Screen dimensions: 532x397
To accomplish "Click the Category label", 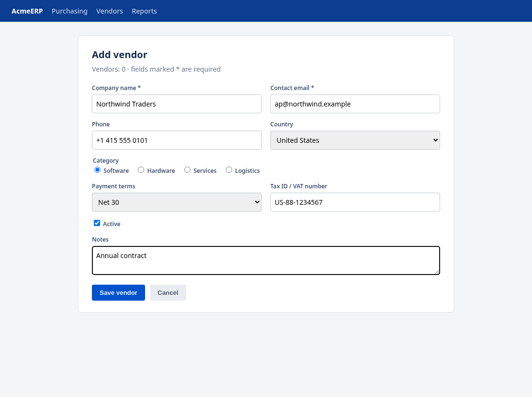I will 106,161.
